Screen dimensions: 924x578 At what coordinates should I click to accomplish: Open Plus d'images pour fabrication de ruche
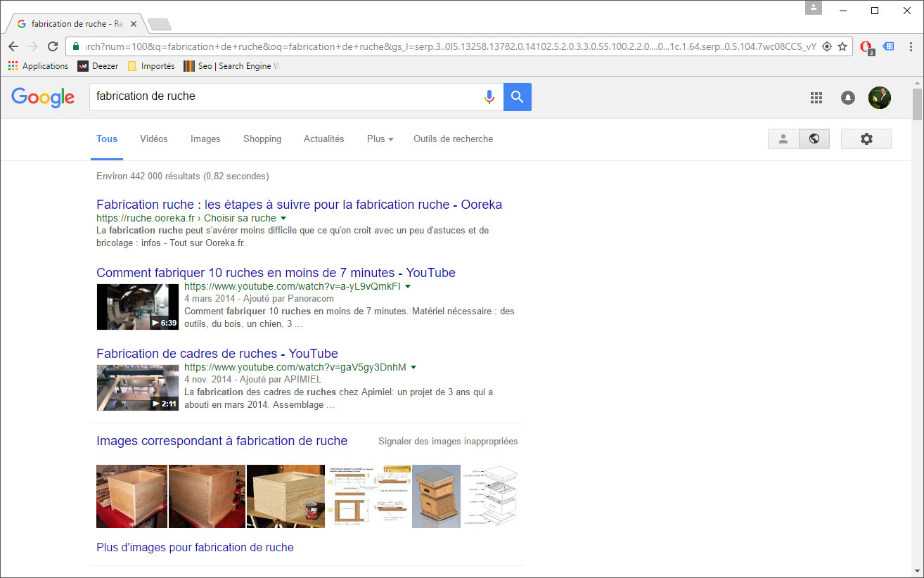195,547
